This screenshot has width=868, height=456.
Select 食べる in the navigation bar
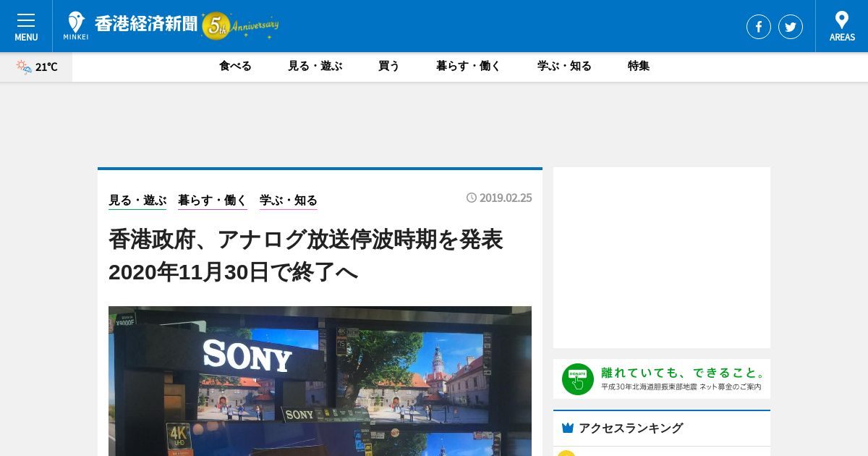click(235, 66)
